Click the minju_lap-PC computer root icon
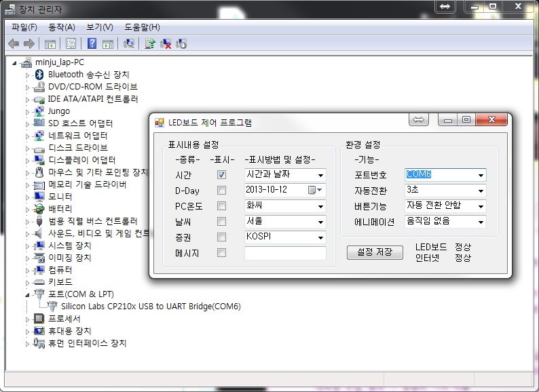This screenshot has width=539, height=392. coord(26,62)
